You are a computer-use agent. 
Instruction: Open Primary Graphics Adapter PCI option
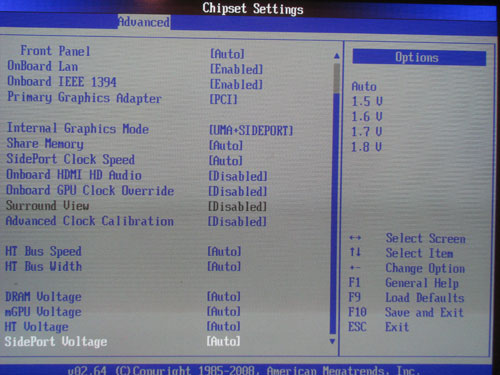(223, 99)
